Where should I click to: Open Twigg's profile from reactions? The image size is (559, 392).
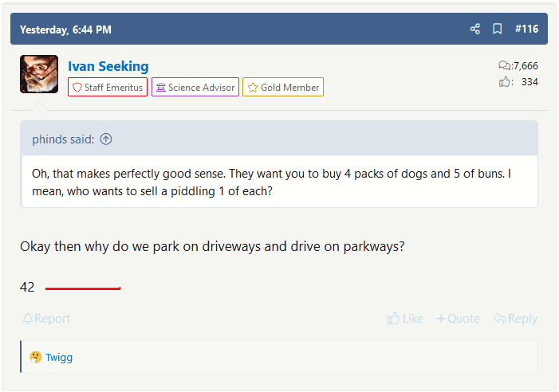tap(59, 357)
